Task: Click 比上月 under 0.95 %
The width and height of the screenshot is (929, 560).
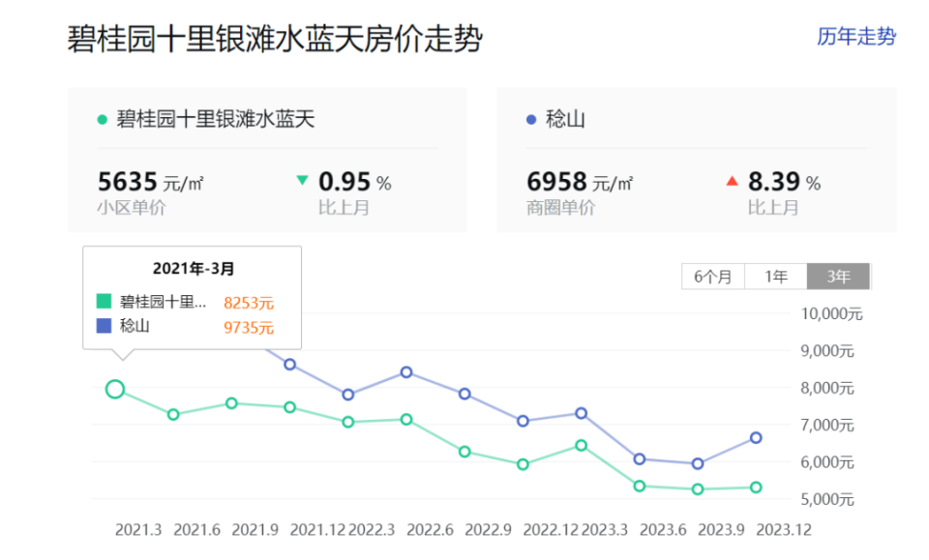Action: pos(345,208)
